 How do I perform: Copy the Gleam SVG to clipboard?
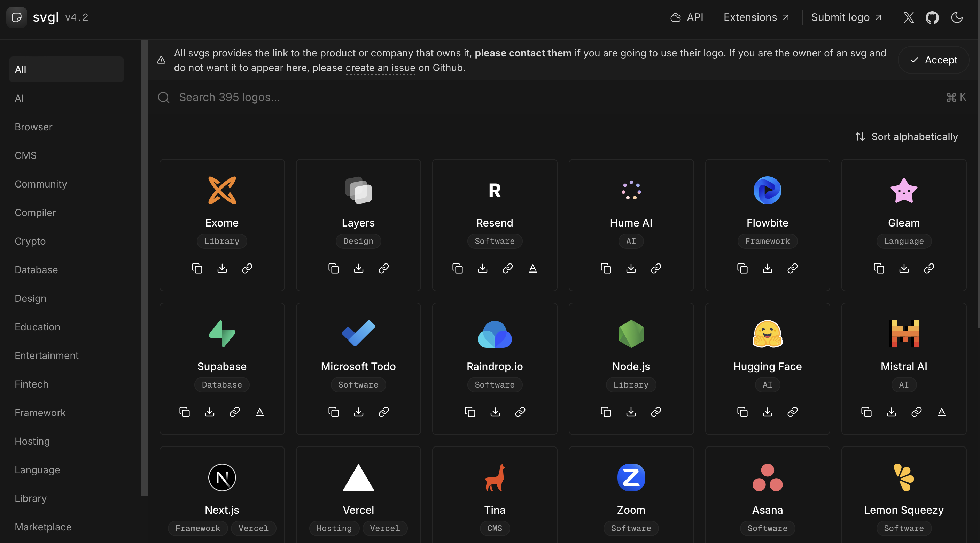(x=879, y=268)
